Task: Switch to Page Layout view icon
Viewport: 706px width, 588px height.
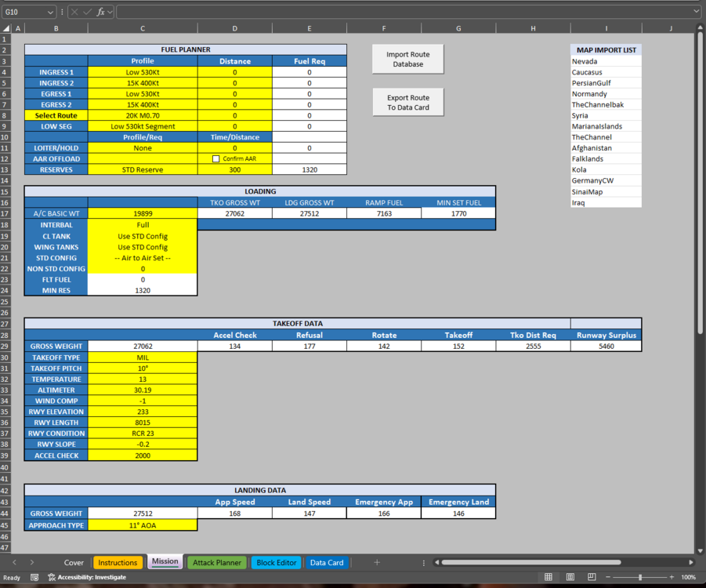Action: (x=570, y=577)
